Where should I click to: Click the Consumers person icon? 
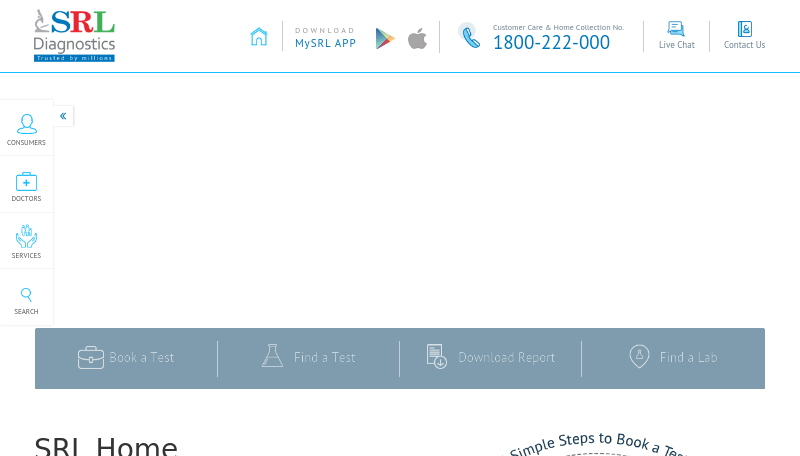(27, 124)
